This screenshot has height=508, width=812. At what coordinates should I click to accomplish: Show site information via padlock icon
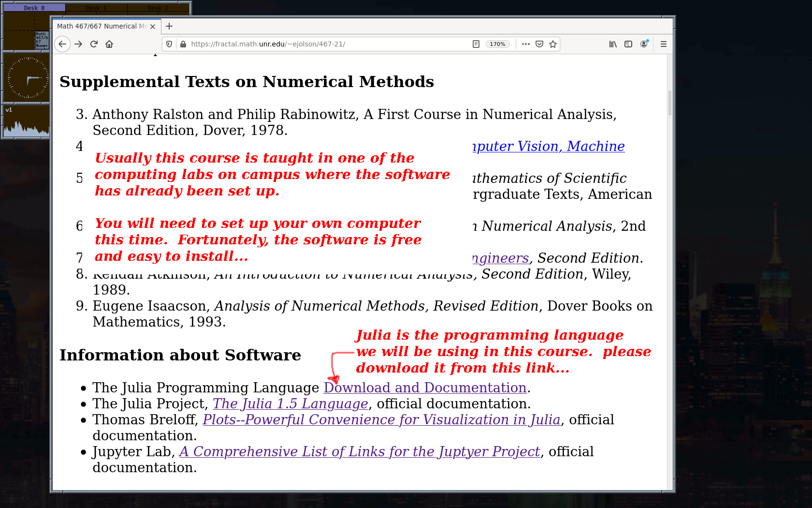(183, 44)
